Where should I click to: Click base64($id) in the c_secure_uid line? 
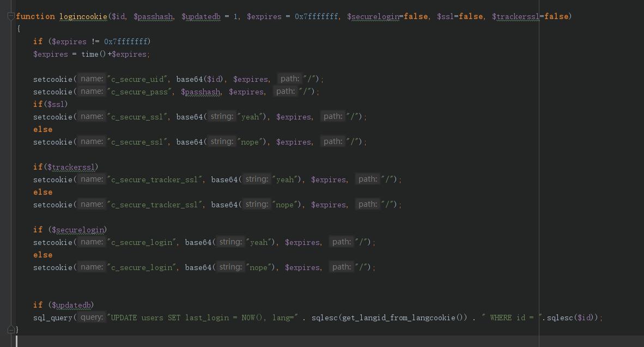199,79
